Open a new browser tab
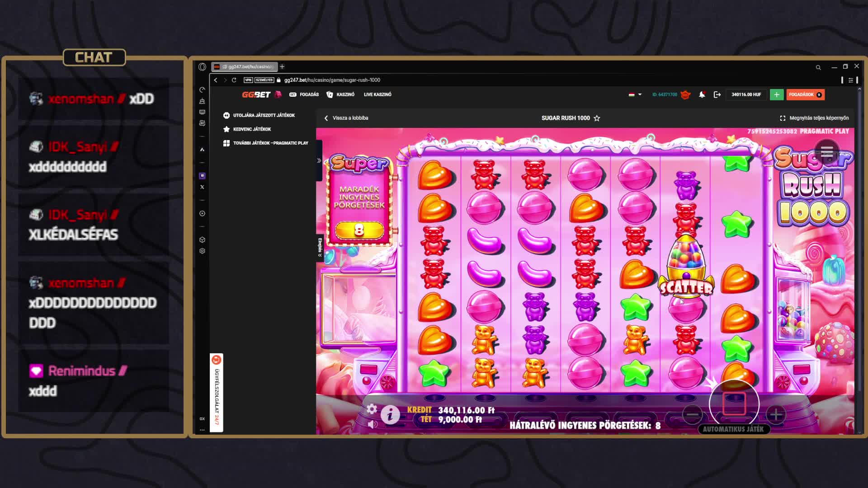Viewport: 868px width, 488px height. [282, 66]
